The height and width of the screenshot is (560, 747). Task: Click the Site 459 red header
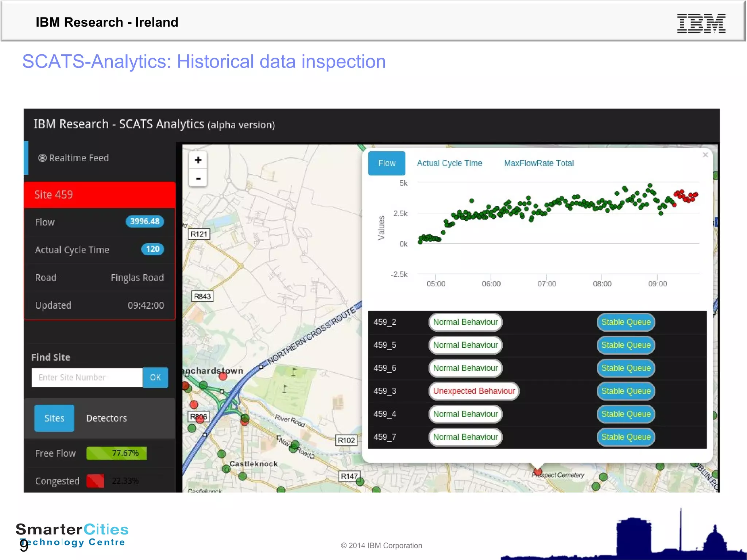click(100, 195)
